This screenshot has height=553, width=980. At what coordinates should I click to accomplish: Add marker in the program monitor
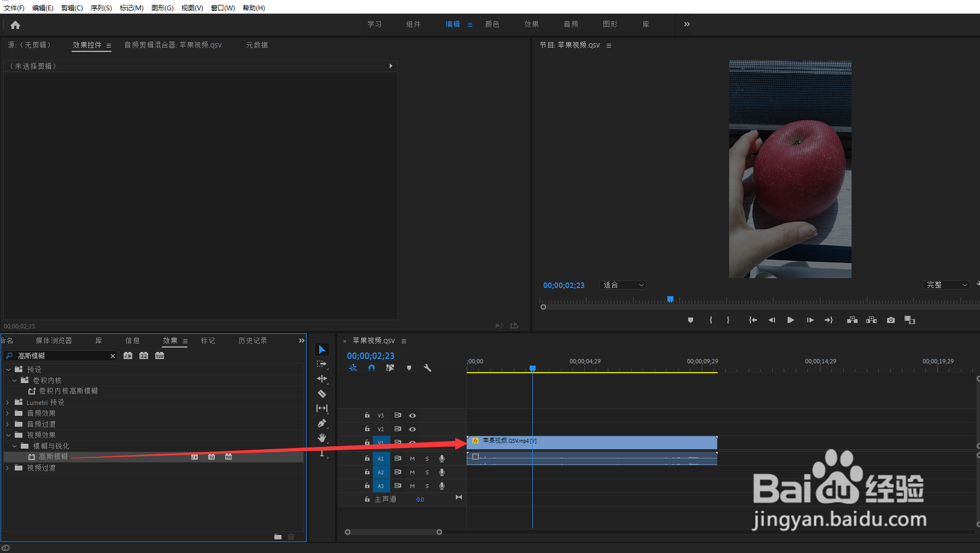click(690, 320)
